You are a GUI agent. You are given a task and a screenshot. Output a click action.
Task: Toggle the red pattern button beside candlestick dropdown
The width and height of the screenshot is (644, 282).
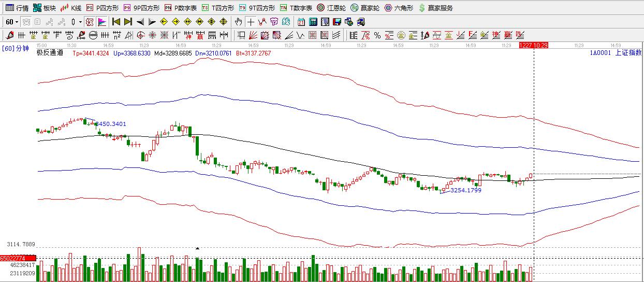pos(90,22)
